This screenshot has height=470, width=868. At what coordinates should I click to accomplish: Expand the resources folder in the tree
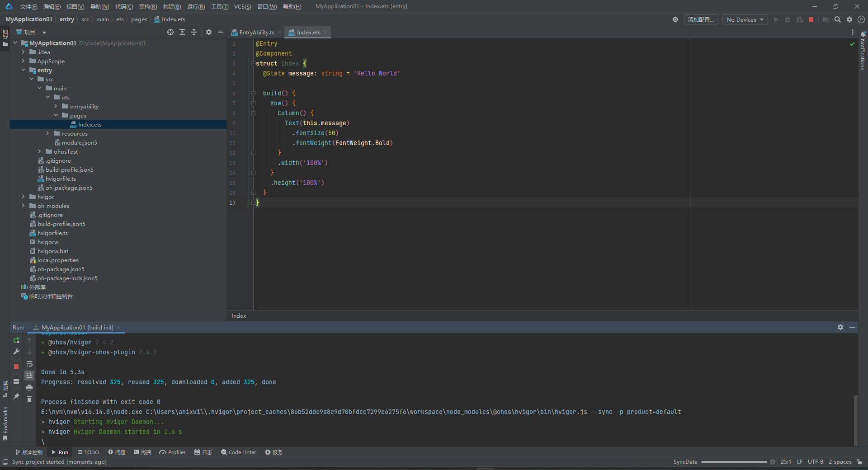click(48, 133)
